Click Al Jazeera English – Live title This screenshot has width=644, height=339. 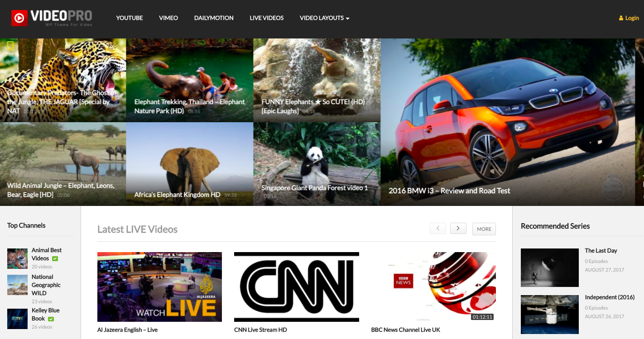(x=127, y=329)
